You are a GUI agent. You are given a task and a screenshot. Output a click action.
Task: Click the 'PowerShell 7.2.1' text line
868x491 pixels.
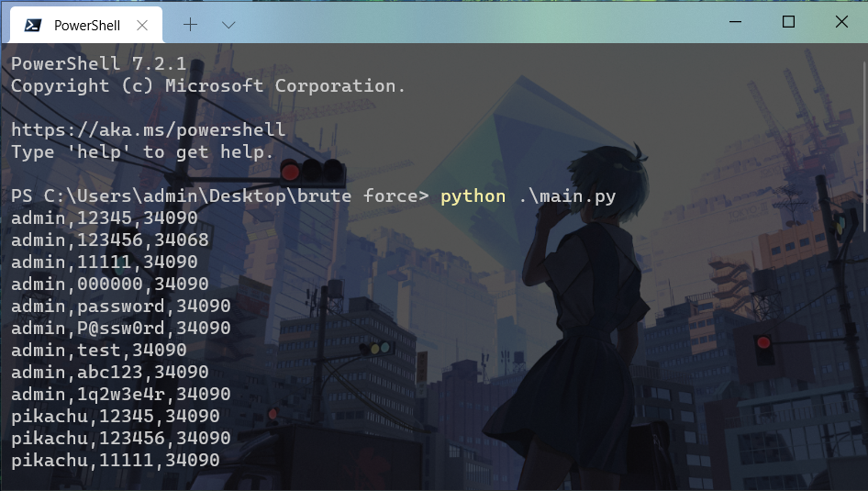tap(98, 63)
